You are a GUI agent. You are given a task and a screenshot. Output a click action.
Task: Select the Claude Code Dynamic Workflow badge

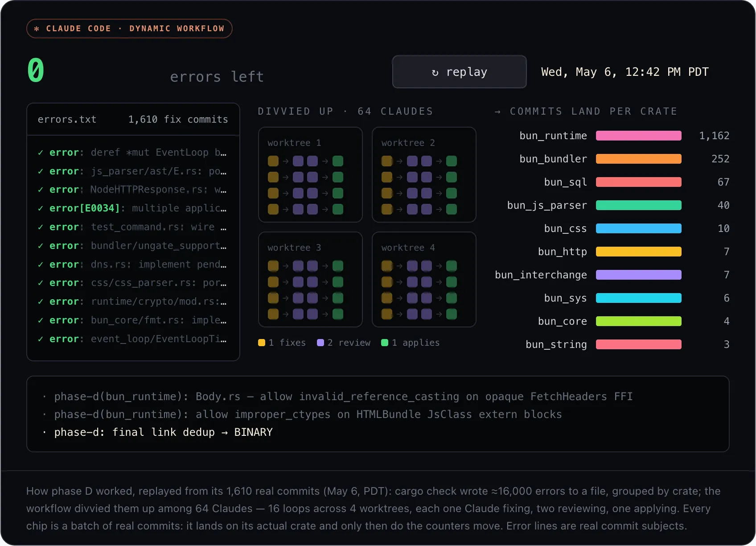129,29
